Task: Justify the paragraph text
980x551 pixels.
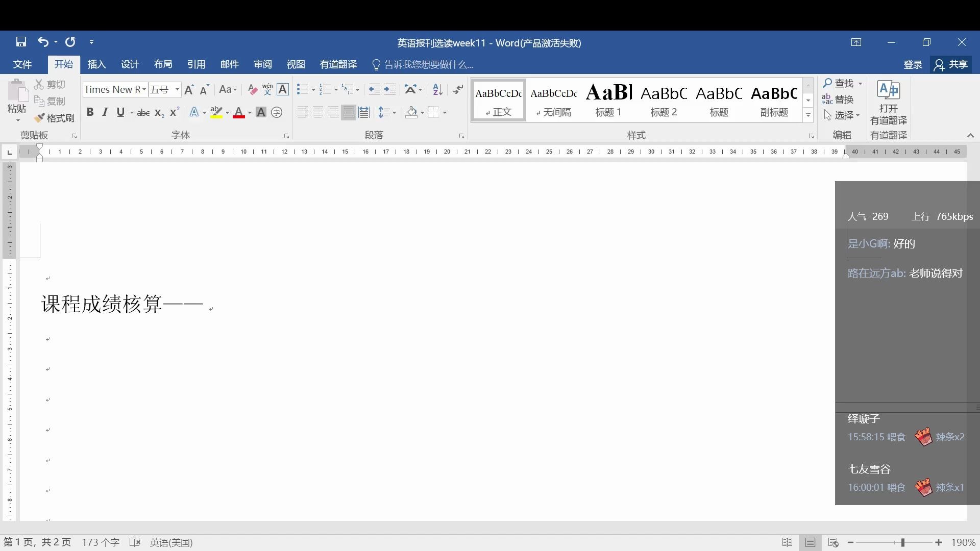Action: click(x=349, y=112)
